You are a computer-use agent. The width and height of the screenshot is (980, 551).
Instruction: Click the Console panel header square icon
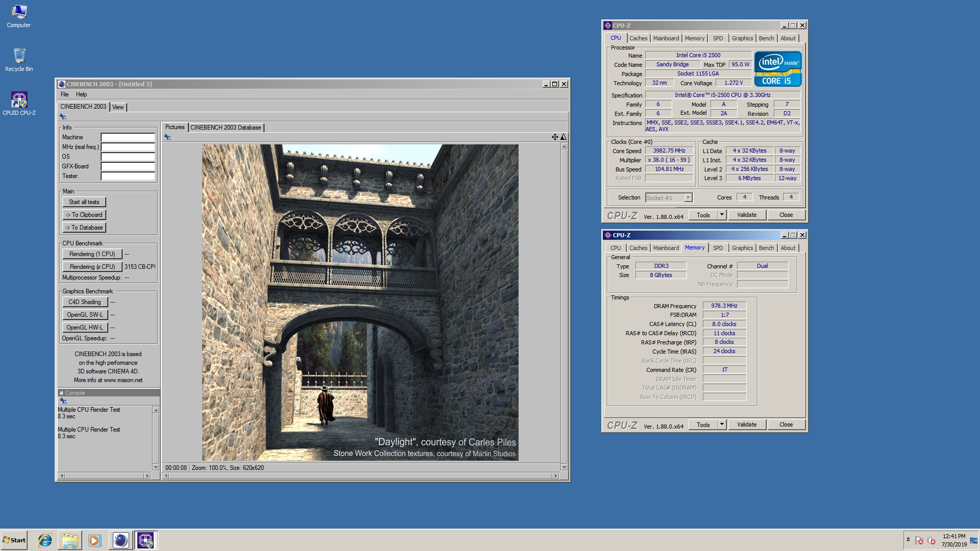(61, 393)
